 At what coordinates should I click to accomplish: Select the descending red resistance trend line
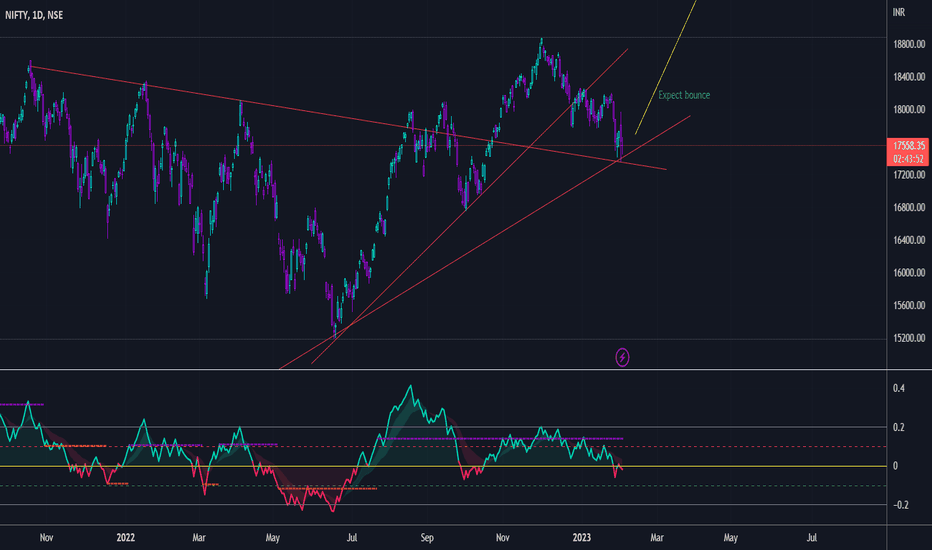click(348, 118)
